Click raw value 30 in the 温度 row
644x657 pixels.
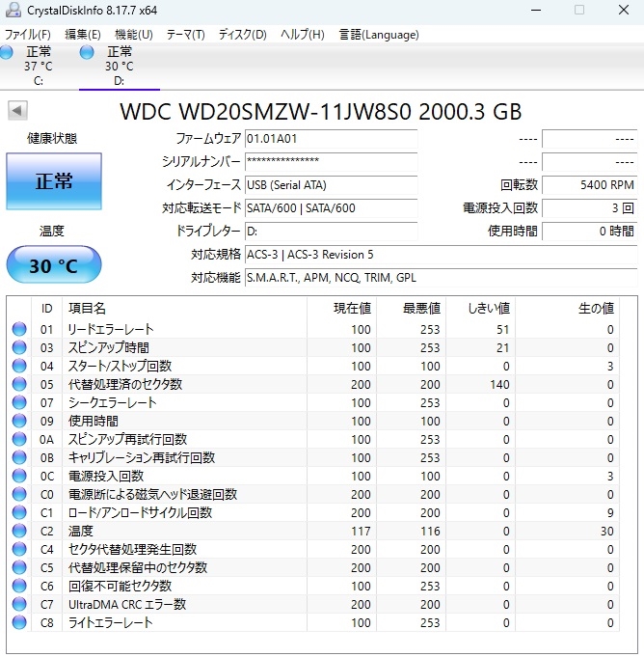pyautogui.click(x=606, y=531)
